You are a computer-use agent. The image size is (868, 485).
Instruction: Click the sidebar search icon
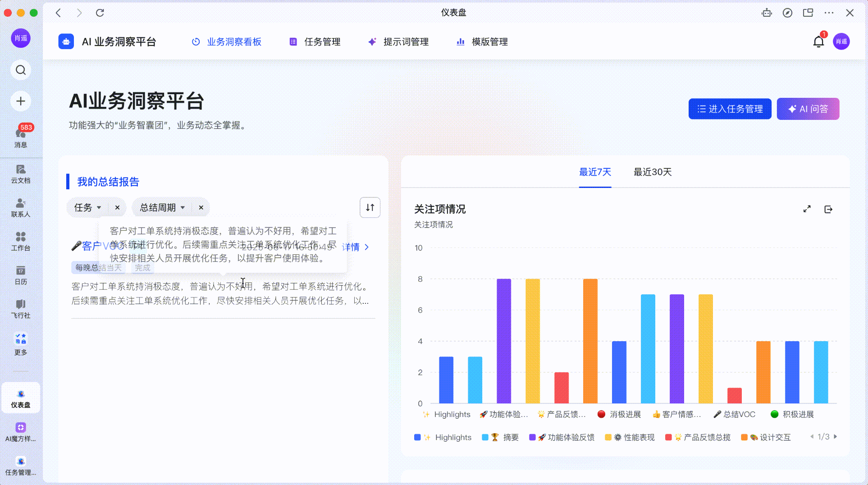click(x=21, y=70)
